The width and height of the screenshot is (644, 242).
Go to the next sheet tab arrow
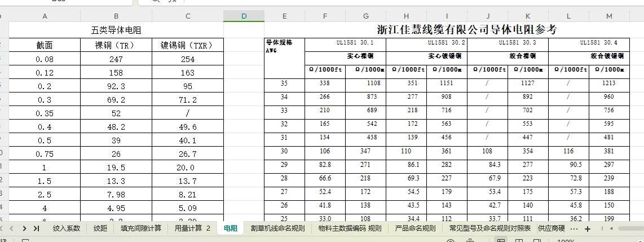(x=24, y=228)
